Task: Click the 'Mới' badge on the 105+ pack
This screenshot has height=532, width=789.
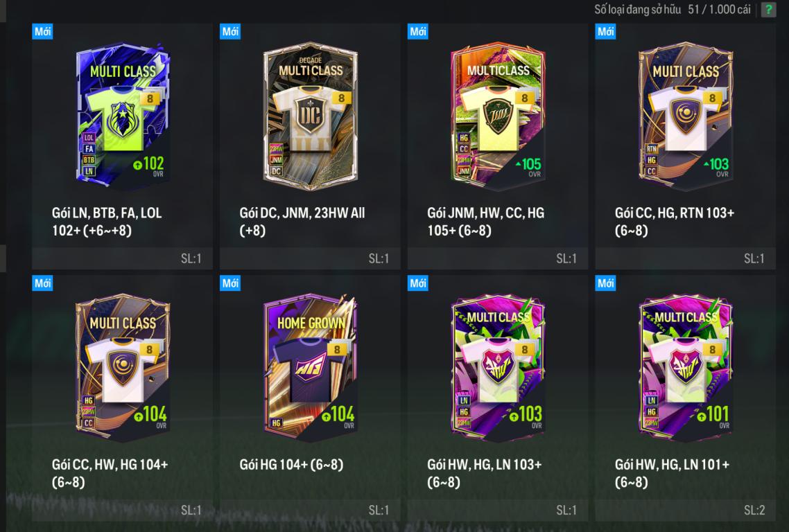Action: [417, 31]
